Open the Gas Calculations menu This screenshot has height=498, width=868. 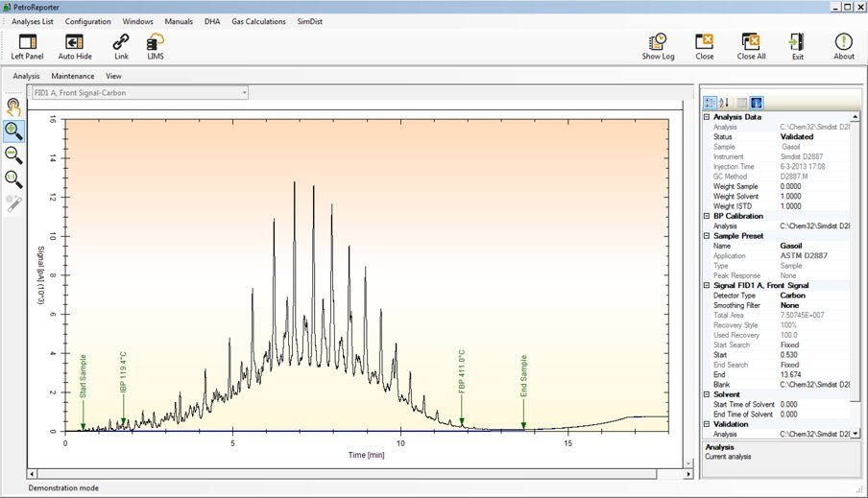point(258,21)
